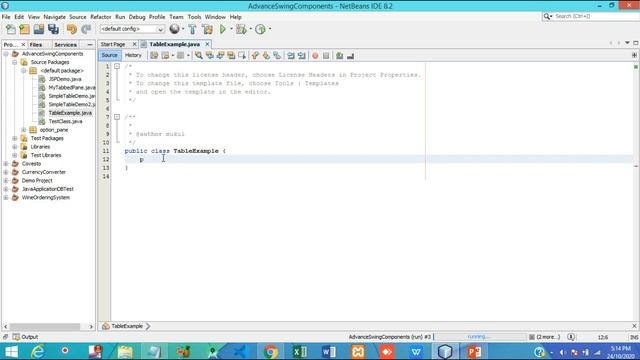Click editor Find Next Occurrence icon
640x360 pixels.
tap(220, 56)
